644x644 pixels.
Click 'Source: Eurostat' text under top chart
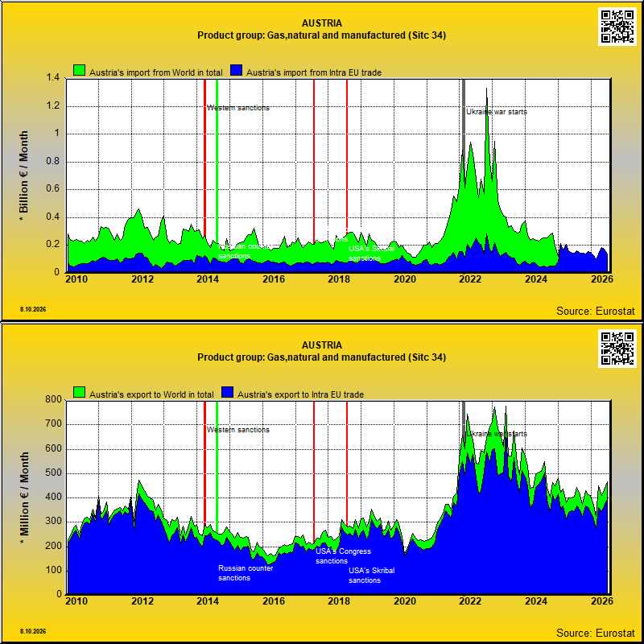pos(595,312)
